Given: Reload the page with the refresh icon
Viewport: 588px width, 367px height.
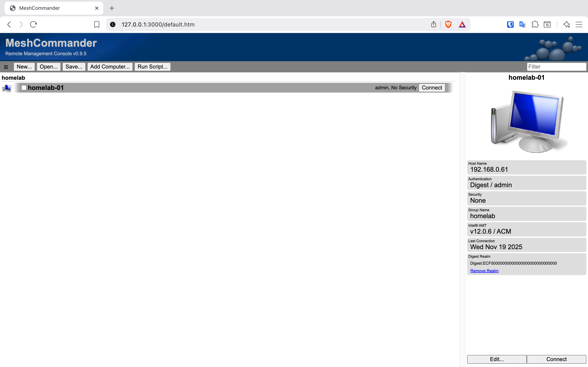Looking at the screenshot, I should [33, 24].
